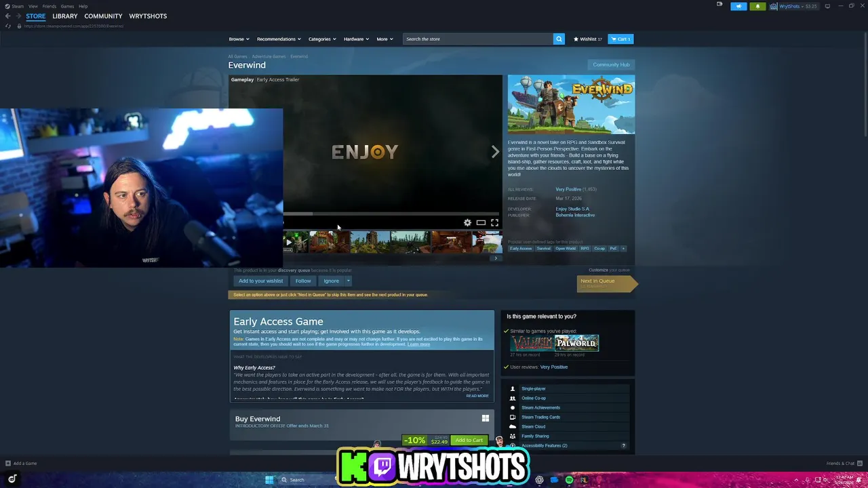The width and height of the screenshot is (868, 488).
Task: Click the plus tag button
Action: pos(623,248)
